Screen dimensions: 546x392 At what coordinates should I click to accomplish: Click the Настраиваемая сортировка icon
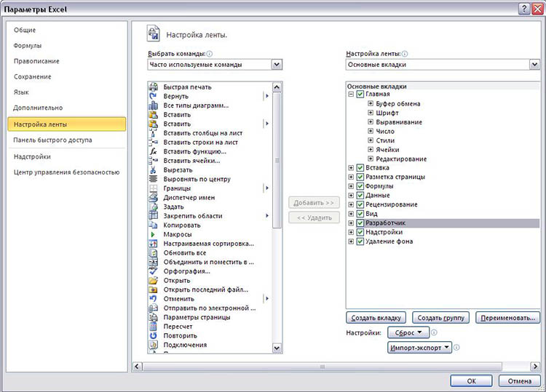[153, 244]
